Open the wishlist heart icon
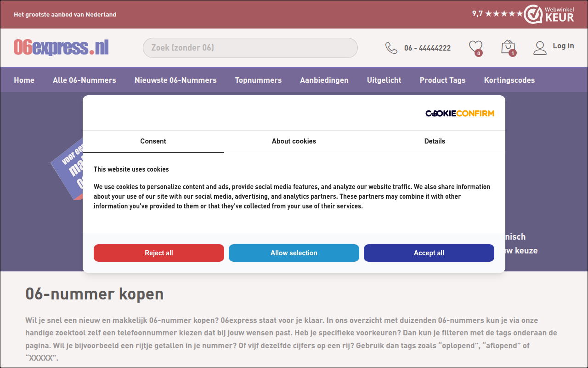588x368 pixels. (x=475, y=47)
